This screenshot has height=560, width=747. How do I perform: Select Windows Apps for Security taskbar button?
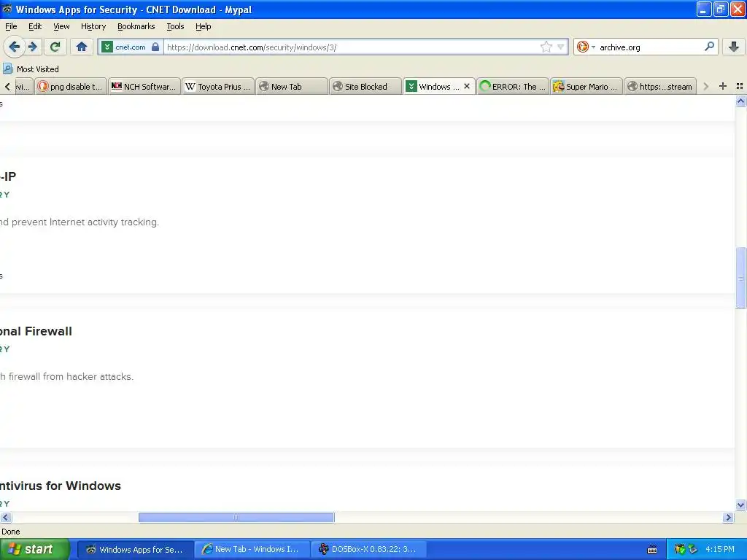(135, 549)
